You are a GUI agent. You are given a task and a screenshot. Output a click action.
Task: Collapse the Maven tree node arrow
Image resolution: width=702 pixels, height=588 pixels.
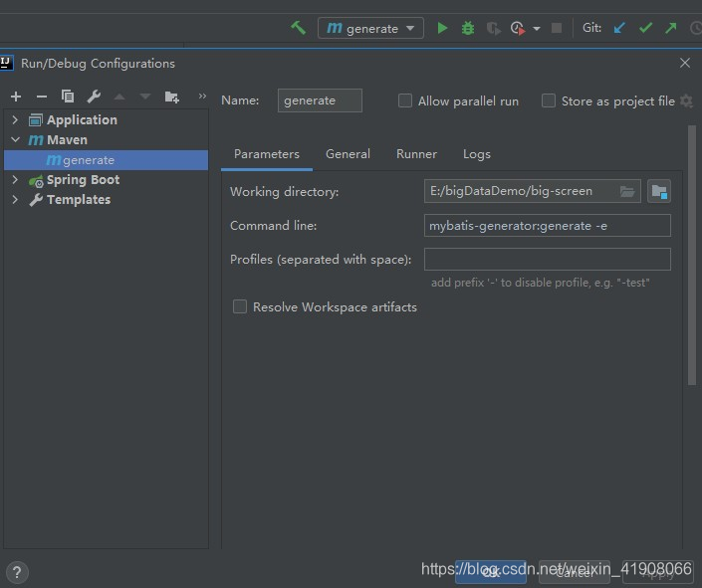pos(15,139)
